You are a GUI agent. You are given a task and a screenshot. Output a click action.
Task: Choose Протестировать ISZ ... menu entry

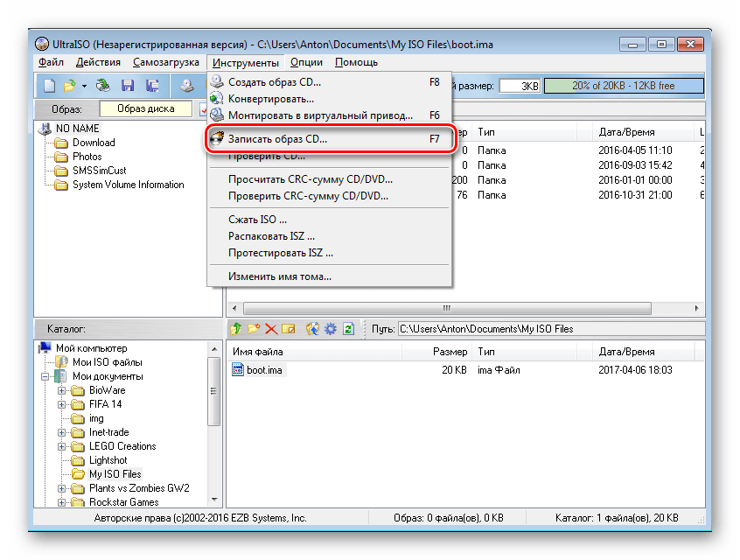pyautogui.click(x=330, y=253)
